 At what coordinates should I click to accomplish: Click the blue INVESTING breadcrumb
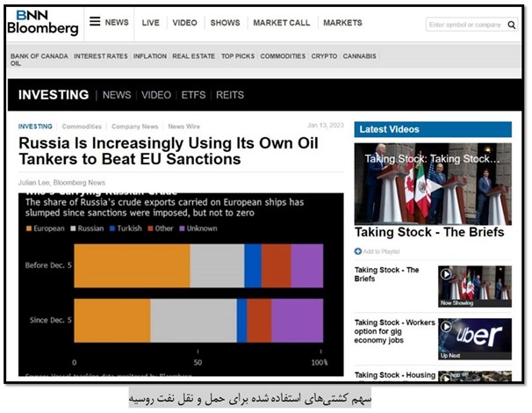35,127
